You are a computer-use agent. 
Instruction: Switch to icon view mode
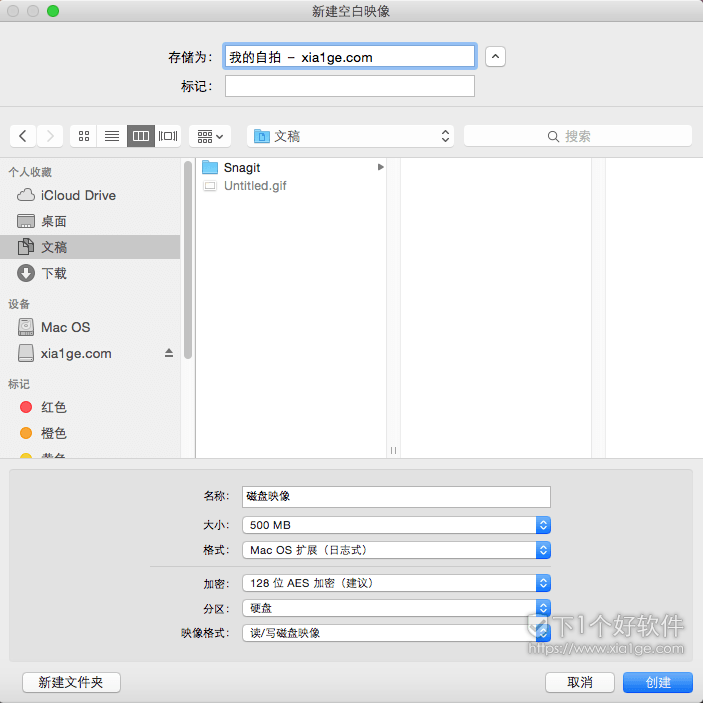point(84,136)
